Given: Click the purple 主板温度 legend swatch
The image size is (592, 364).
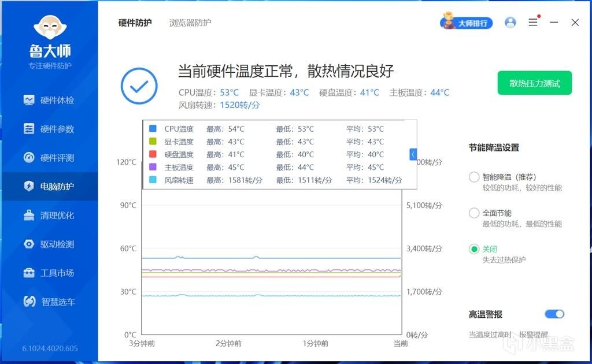Looking at the screenshot, I should coord(153,167).
